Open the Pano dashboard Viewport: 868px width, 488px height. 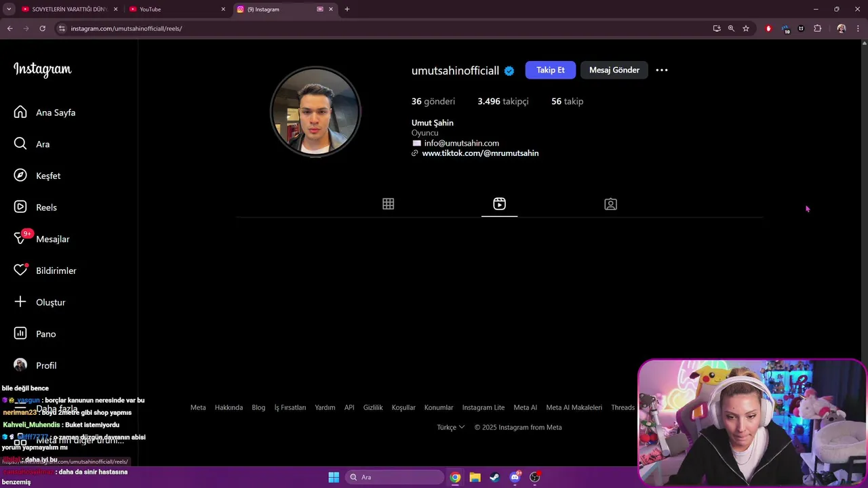(35, 333)
